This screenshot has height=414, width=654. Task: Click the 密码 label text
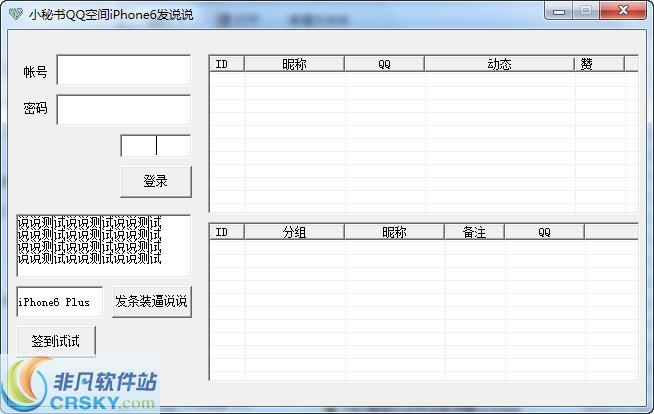pos(35,108)
